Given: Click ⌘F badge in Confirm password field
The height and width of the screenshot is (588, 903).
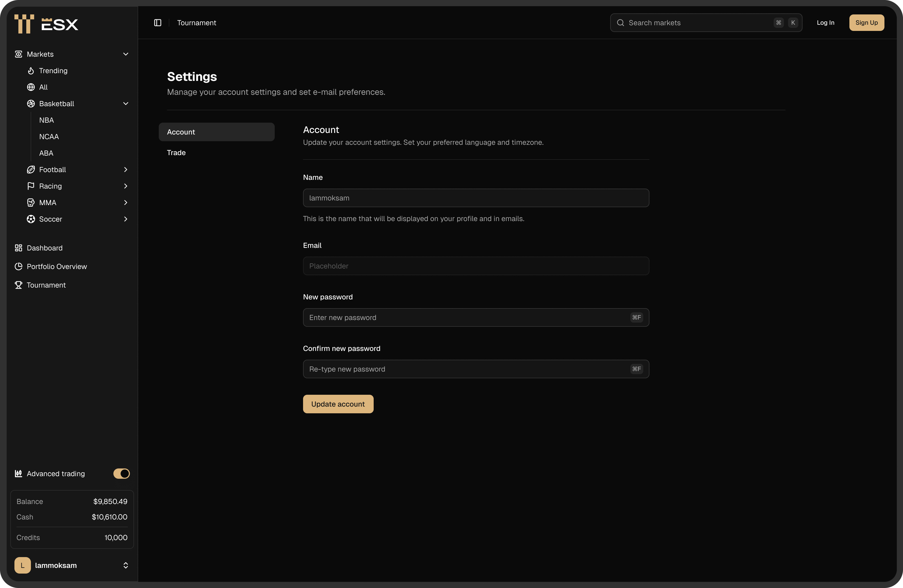Looking at the screenshot, I should 637,369.
